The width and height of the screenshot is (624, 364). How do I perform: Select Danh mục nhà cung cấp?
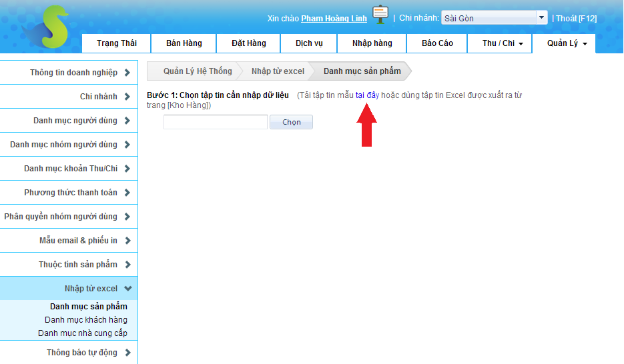(x=83, y=333)
